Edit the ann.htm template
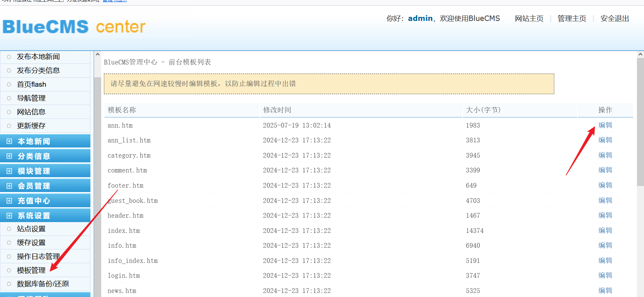 click(605, 125)
